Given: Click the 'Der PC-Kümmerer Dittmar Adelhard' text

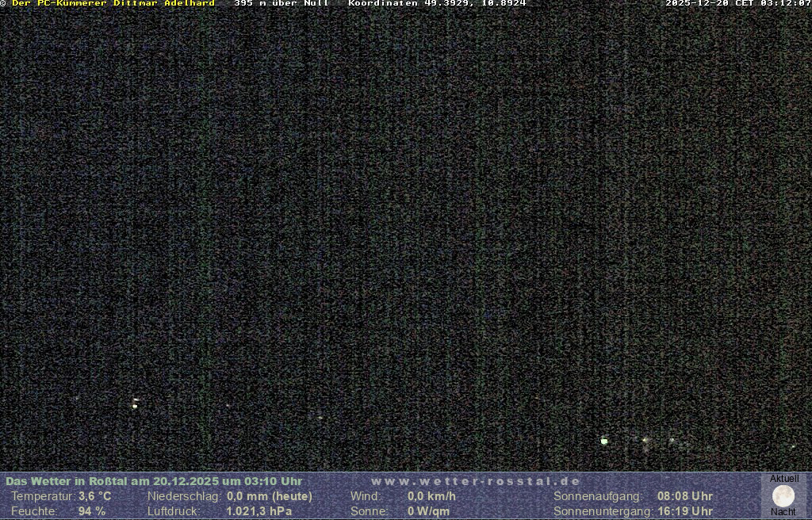Looking at the screenshot, I should (113, 3).
